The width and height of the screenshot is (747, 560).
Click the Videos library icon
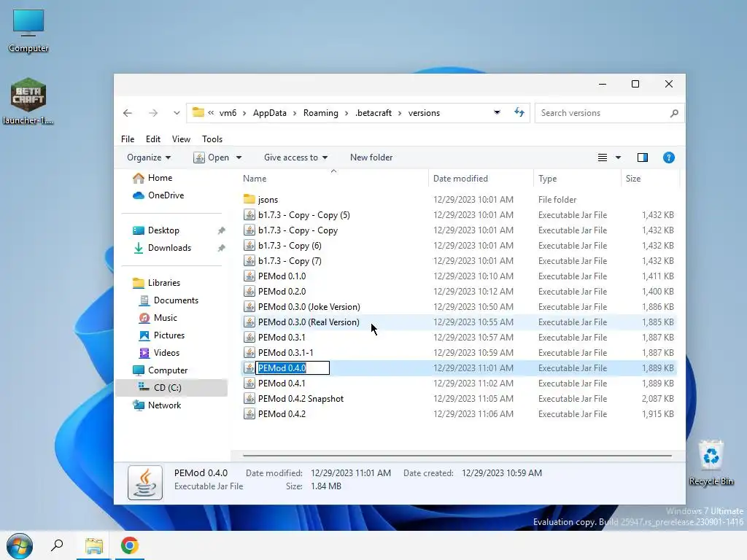pos(144,353)
